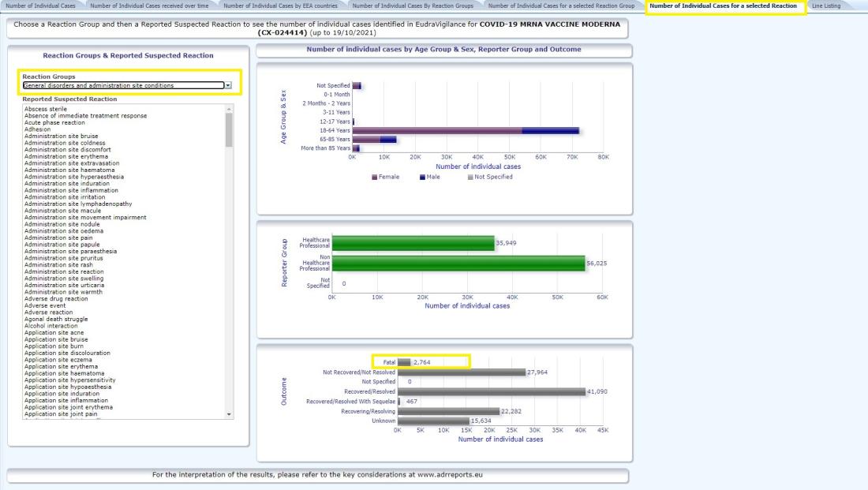The image size is (868, 490).
Task: Select 'Administration site extravasation'
Action: tap(71, 163)
